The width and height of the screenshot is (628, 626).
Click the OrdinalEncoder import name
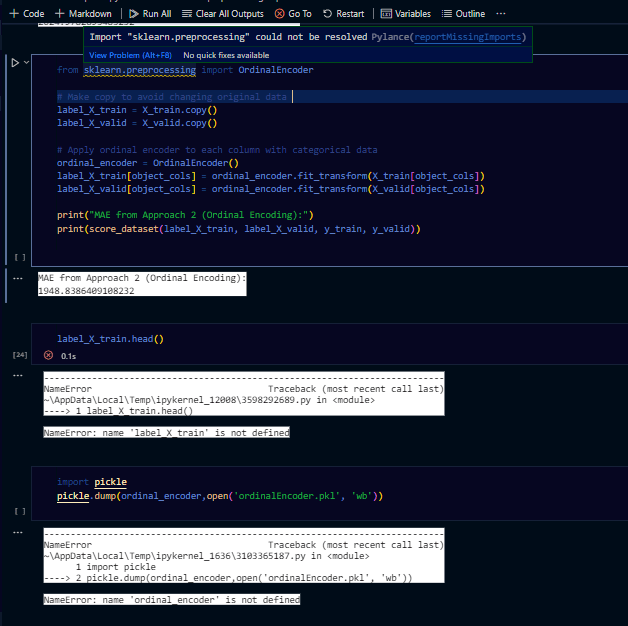coord(276,70)
